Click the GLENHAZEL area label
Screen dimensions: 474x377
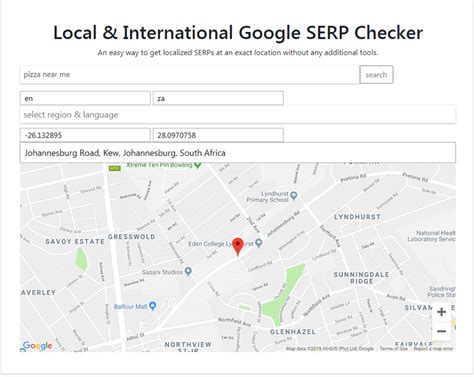293,332
